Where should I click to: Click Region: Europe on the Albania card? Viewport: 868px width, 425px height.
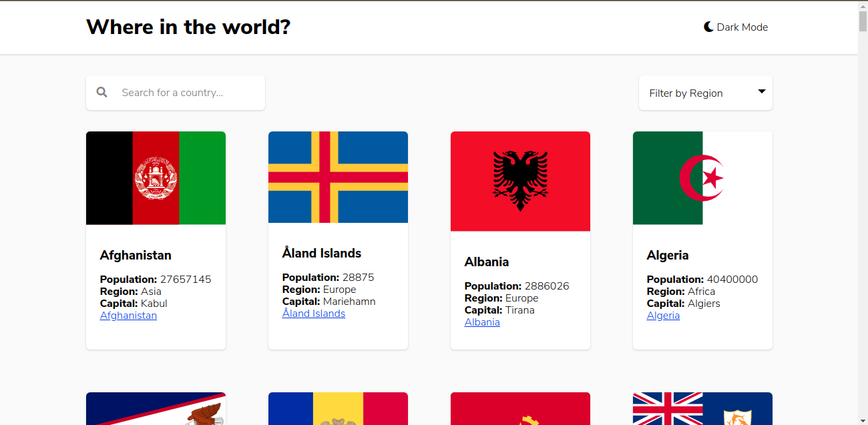501,298
